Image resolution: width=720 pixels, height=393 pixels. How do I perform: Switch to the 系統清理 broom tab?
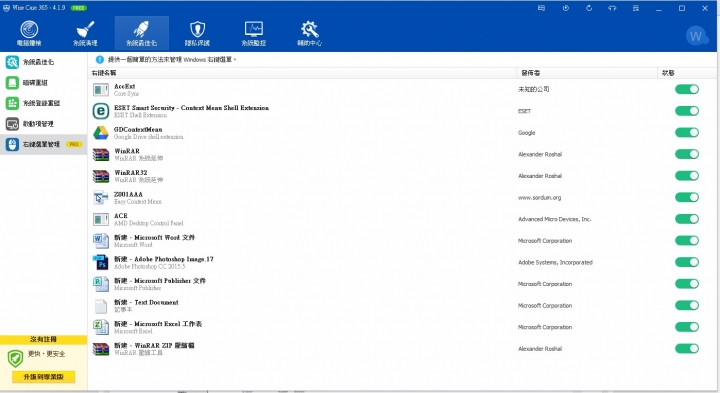(85, 33)
